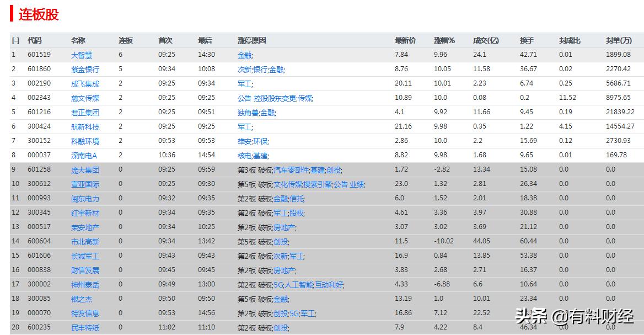
Task: Sort by 最新价 column header
Action: (405, 40)
